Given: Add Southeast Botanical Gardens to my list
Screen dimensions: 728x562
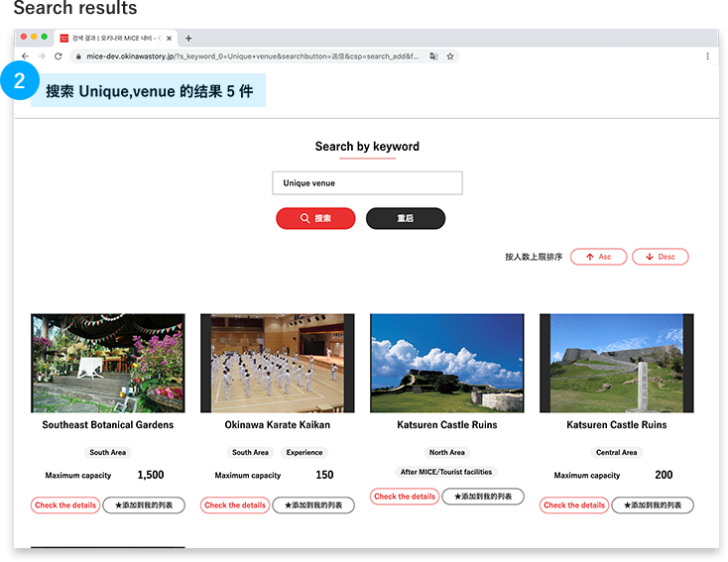Looking at the screenshot, I should pos(144,505).
